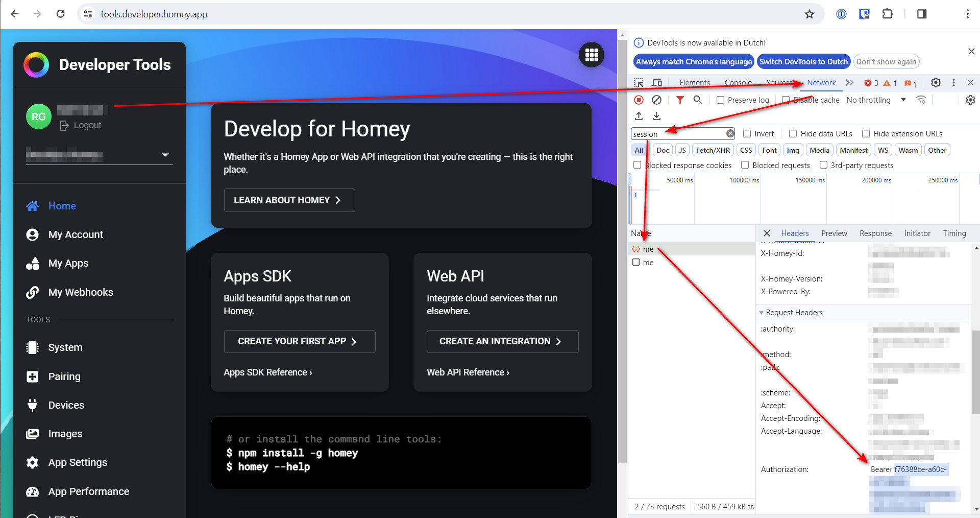
Task: Check the 3rd-party requests option
Action: point(823,165)
